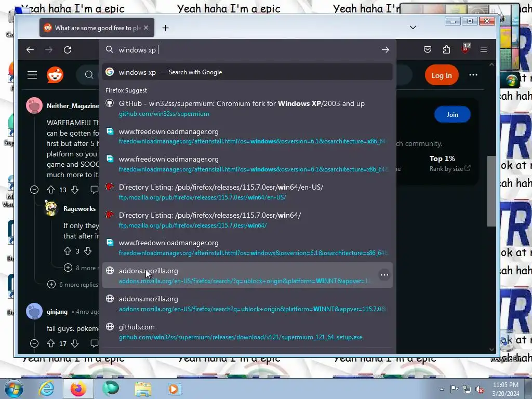The image size is (532, 399).
Task: Upvote the ginjang comment
Action: tap(51, 343)
